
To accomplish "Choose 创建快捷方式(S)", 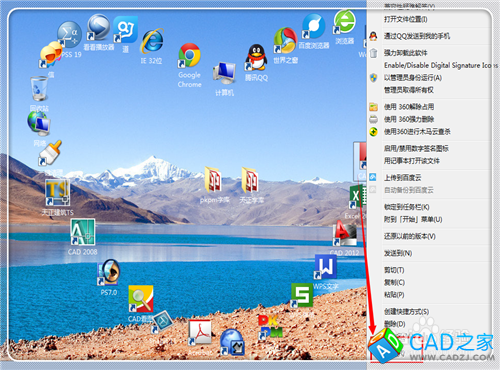I will coord(406,312).
